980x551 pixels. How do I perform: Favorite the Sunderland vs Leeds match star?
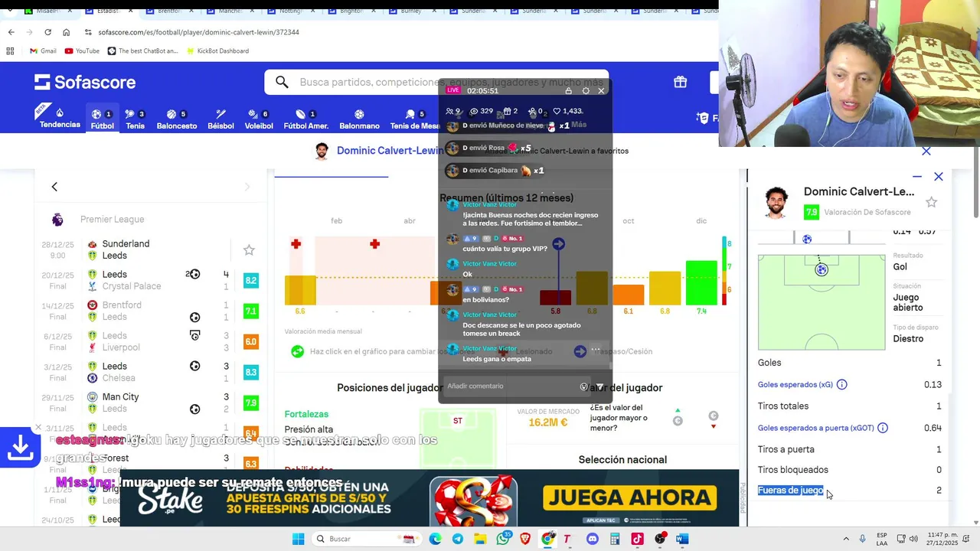click(x=249, y=250)
